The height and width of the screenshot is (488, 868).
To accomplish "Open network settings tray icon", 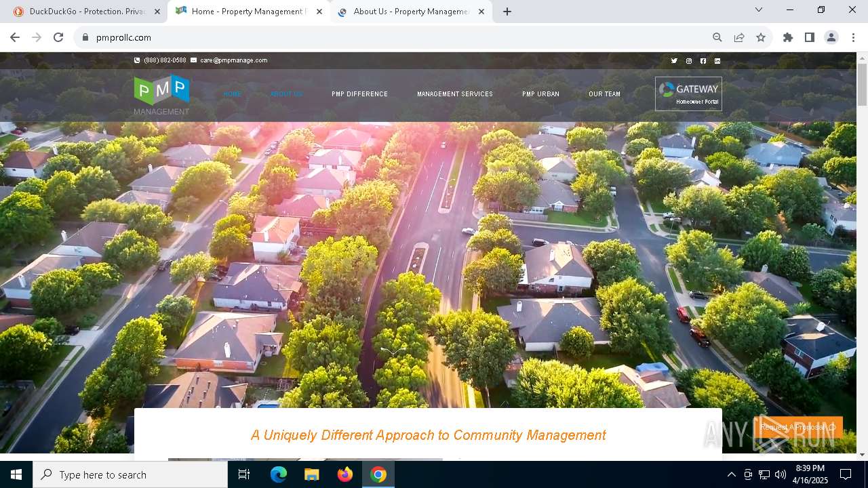I will click(x=764, y=474).
